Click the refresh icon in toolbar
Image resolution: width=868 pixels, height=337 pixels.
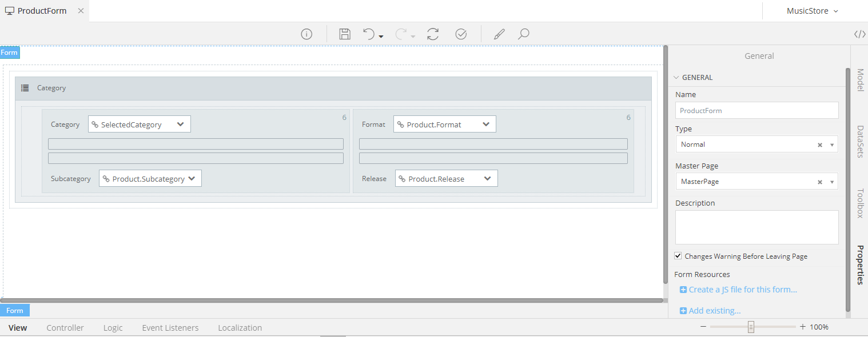coord(433,34)
